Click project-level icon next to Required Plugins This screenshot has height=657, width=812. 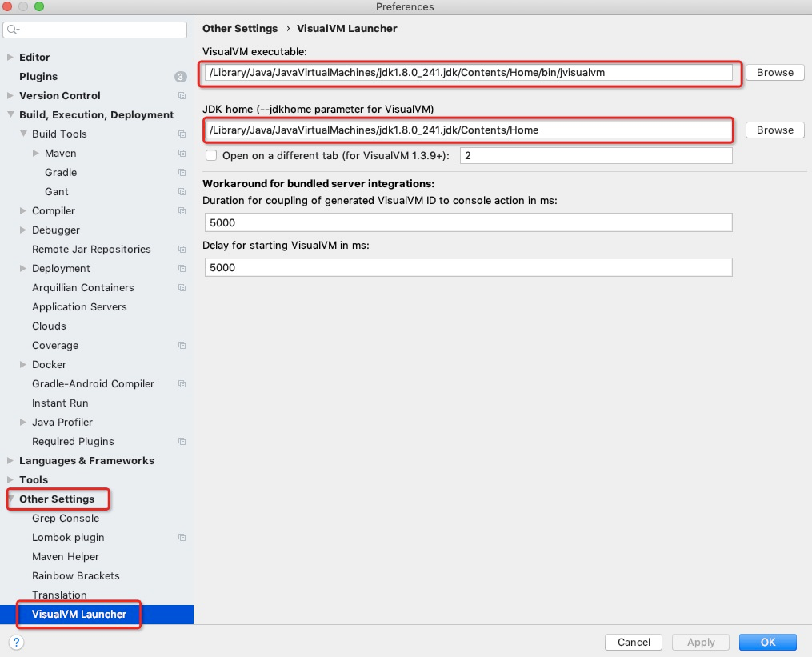click(182, 442)
